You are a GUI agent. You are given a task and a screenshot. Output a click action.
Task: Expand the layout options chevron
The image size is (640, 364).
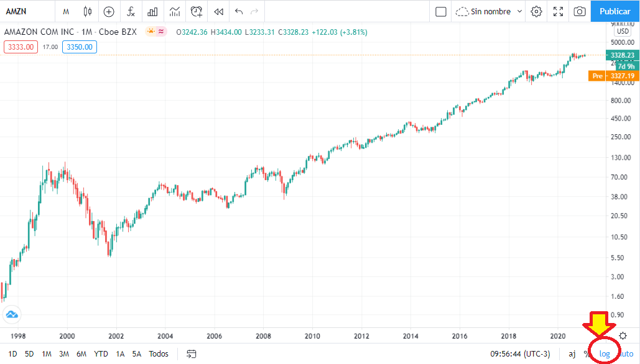point(519,11)
